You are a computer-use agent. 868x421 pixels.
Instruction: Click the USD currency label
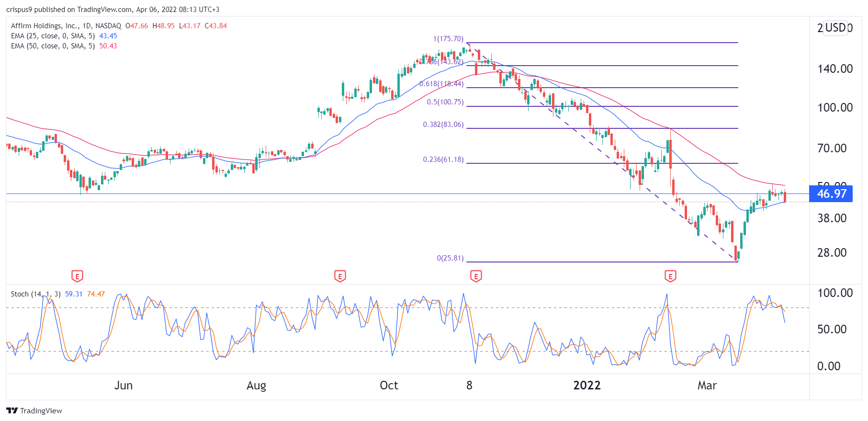point(835,28)
